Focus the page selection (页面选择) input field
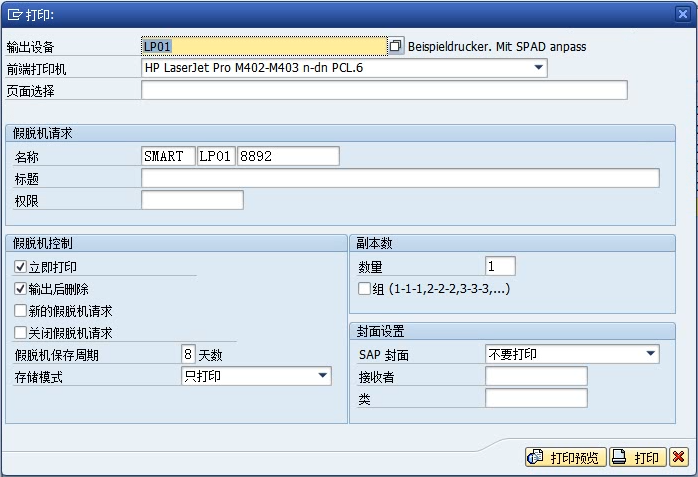698x477 pixels. pyautogui.click(x=384, y=91)
